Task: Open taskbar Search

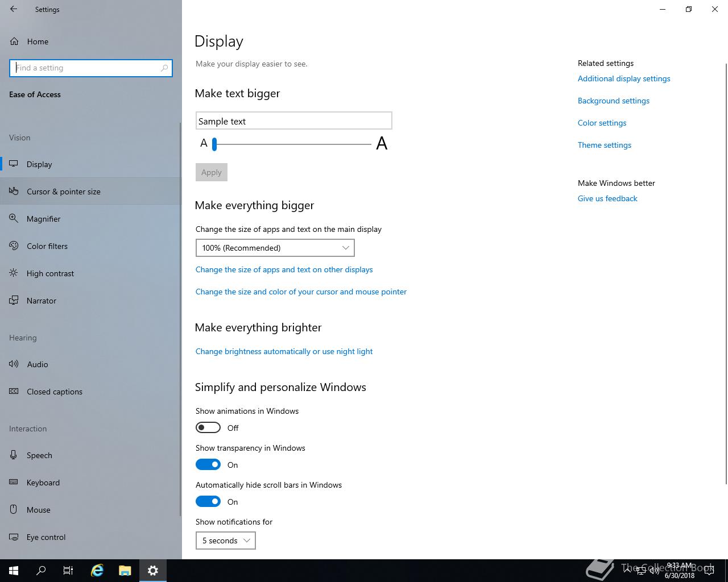Action: [41, 571]
